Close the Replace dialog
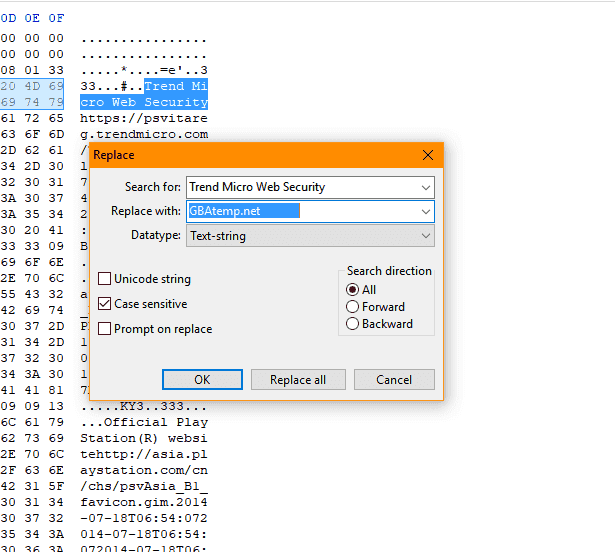615x552 pixels. 428,155
